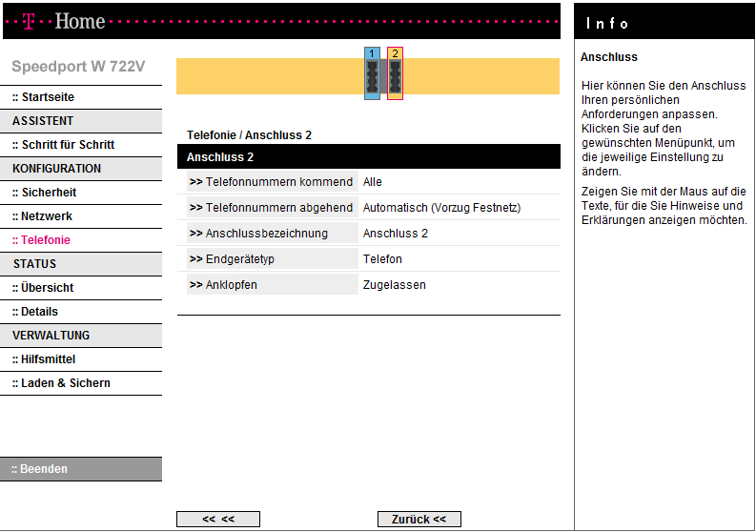Viewport: 756px width, 532px height.
Task: Open the Netzwerk settings page
Action: pyautogui.click(x=42, y=216)
